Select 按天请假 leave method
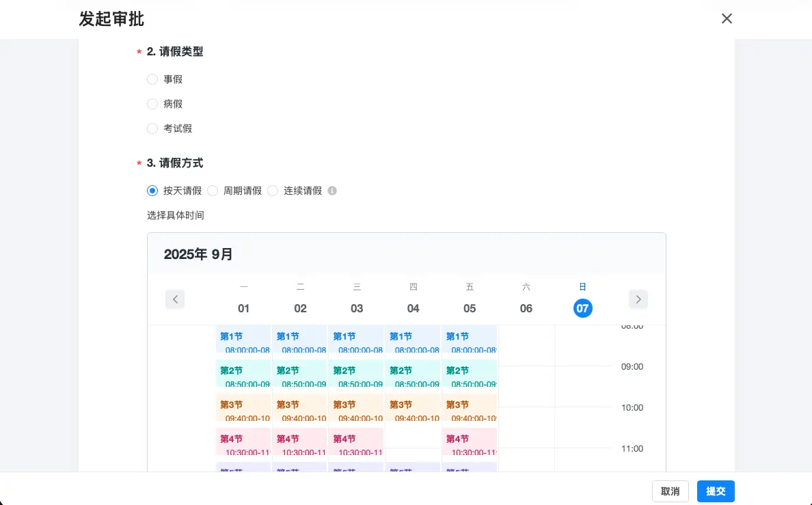This screenshot has height=505, width=812. coord(152,191)
